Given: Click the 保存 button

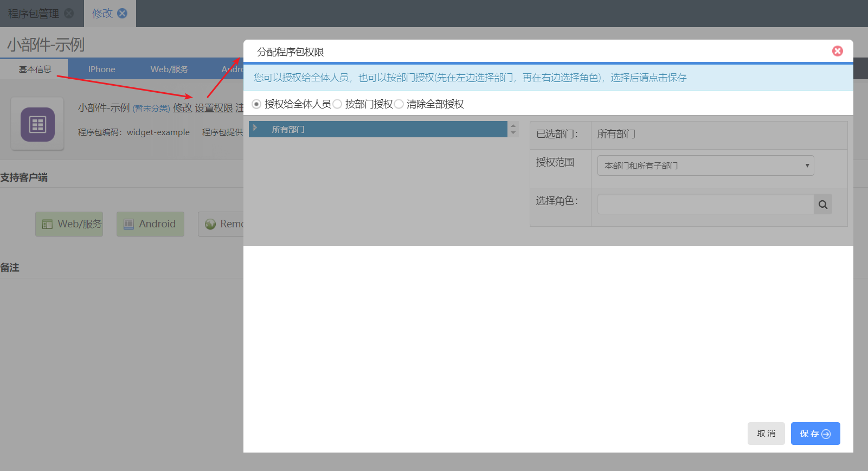Looking at the screenshot, I should point(815,434).
